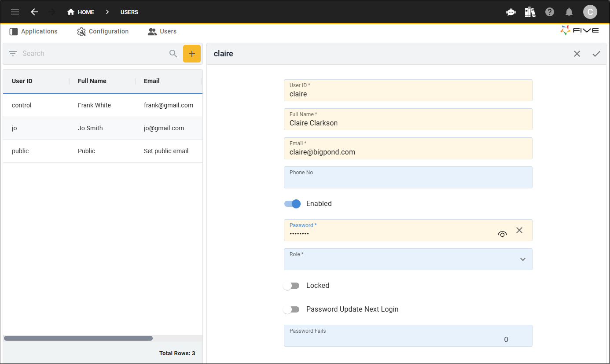Click Set public email cell

click(x=166, y=151)
